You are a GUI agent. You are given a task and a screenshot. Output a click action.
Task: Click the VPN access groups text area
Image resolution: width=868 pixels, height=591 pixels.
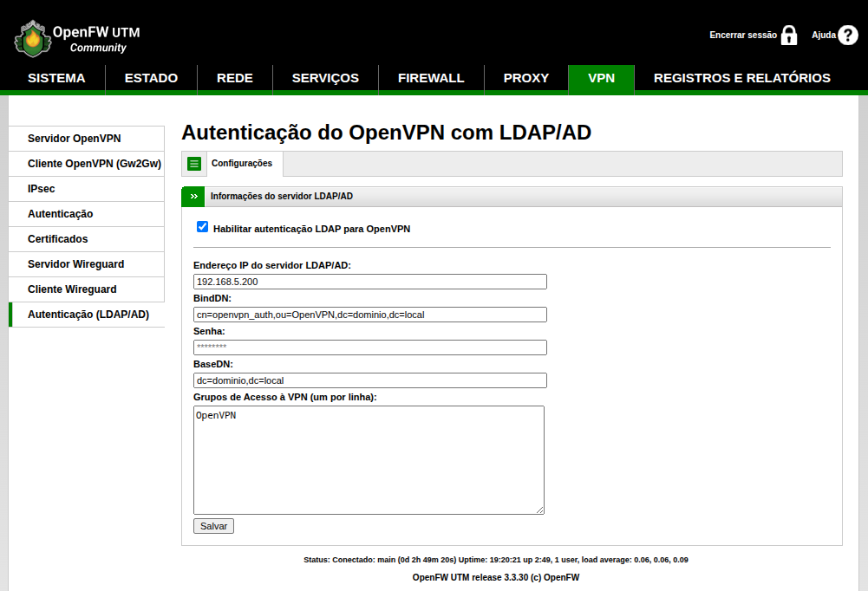pyautogui.click(x=369, y=459)
